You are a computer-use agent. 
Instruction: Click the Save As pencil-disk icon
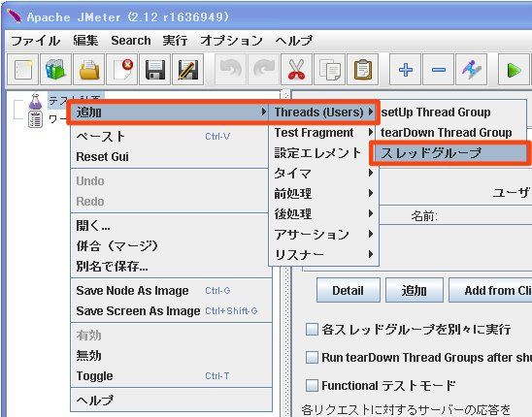coord(188,70)
